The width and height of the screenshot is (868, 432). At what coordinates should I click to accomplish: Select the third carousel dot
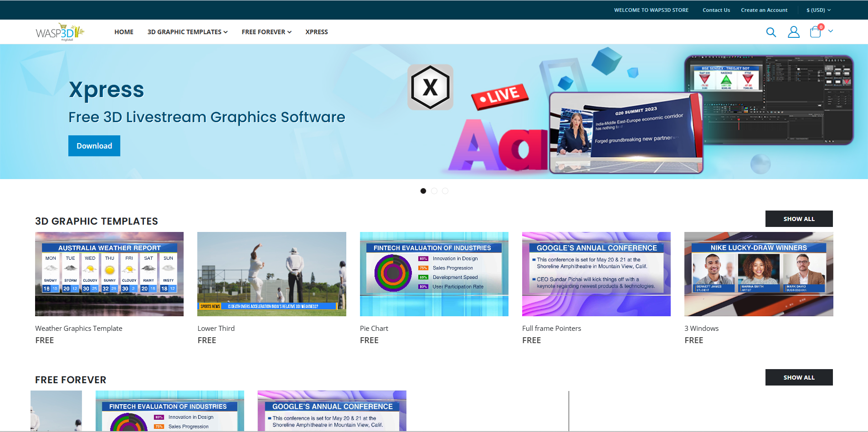click(x=445, y=191)
